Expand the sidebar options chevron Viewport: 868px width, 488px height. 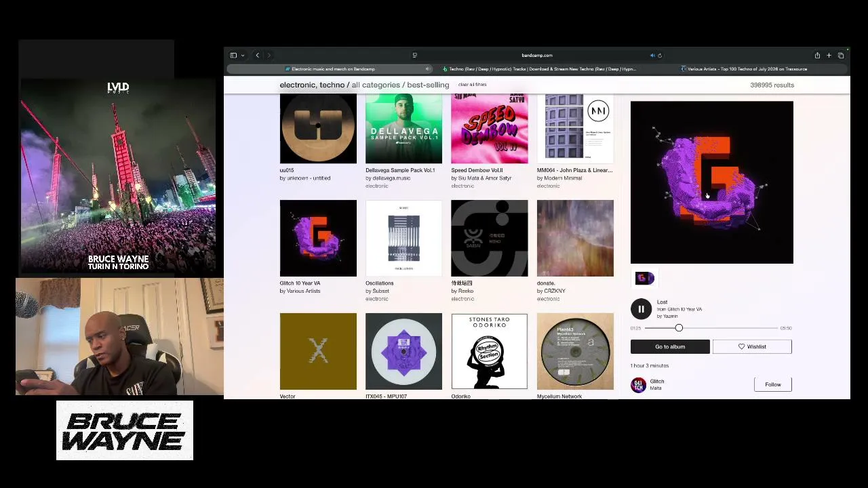[x=242, y=56]
